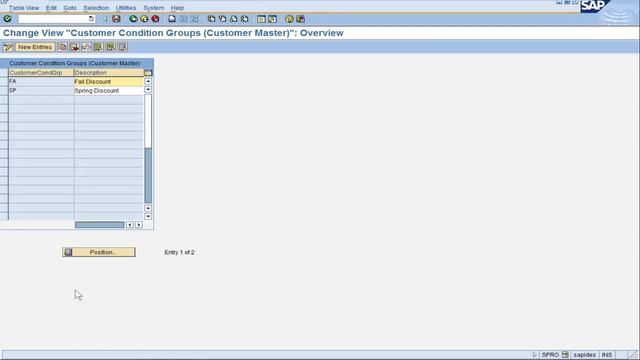Click the horizontal scroll right arrow
640x360 pixels.
click(x=139, y=225)
